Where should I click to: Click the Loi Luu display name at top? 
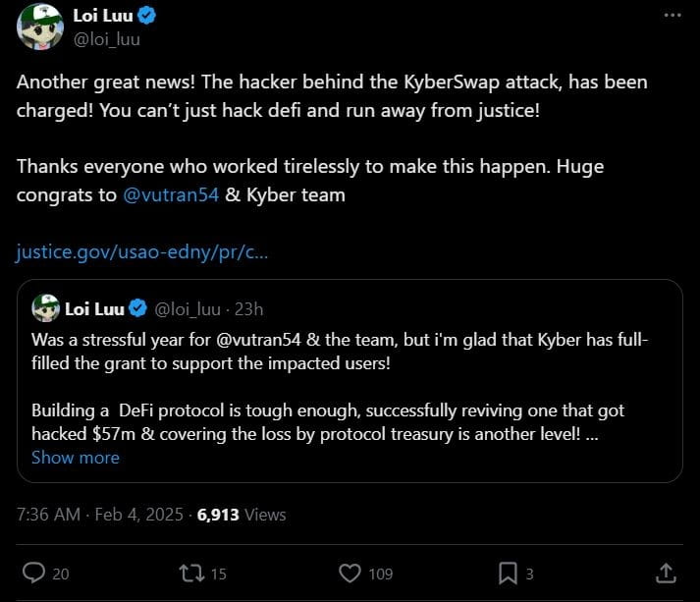point(102,16)
